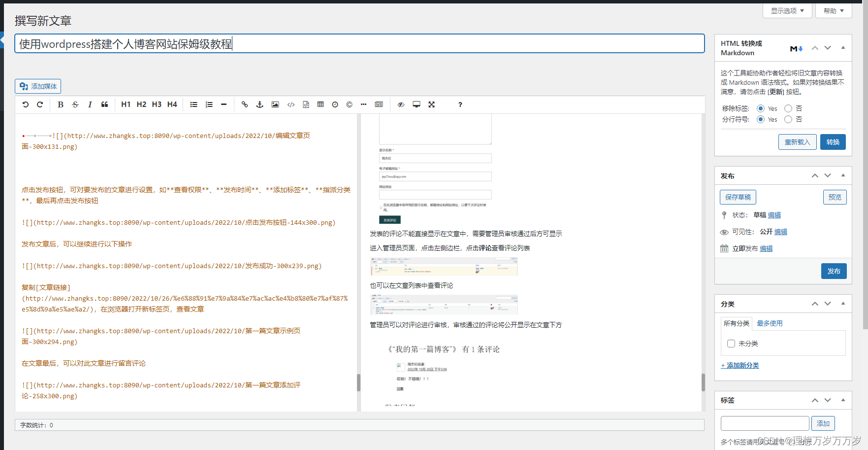Click the undo icon in editor toolbar

tap(26, 104)
